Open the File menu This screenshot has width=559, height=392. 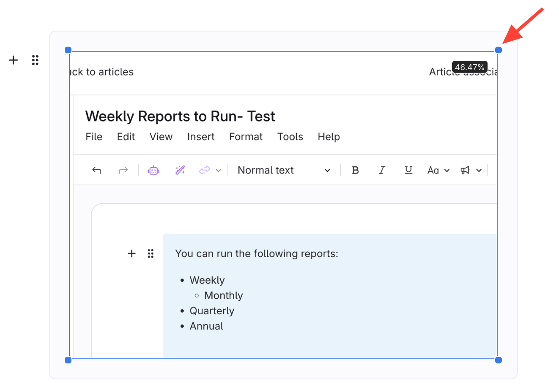94,137
